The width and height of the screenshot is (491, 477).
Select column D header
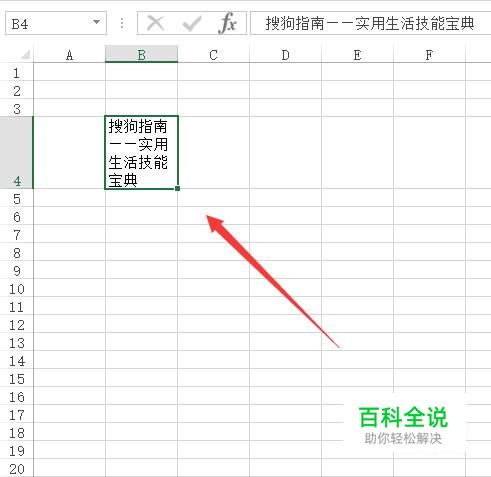click(285, 55)
